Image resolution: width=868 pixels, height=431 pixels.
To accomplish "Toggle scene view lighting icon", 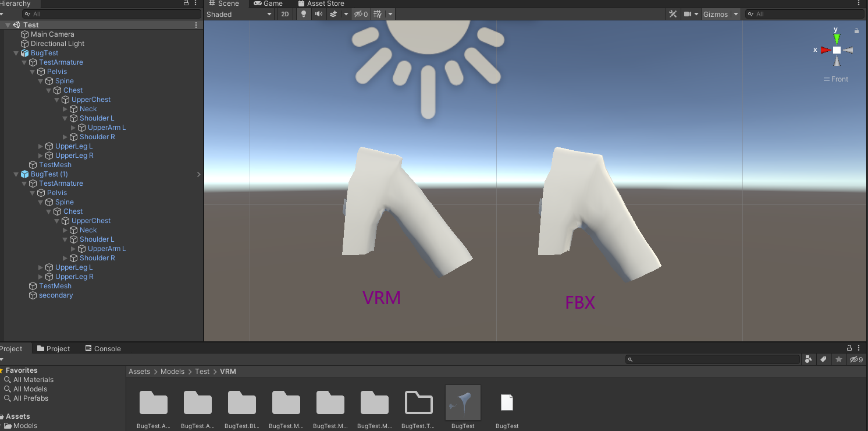I will [x=304, y=14].
